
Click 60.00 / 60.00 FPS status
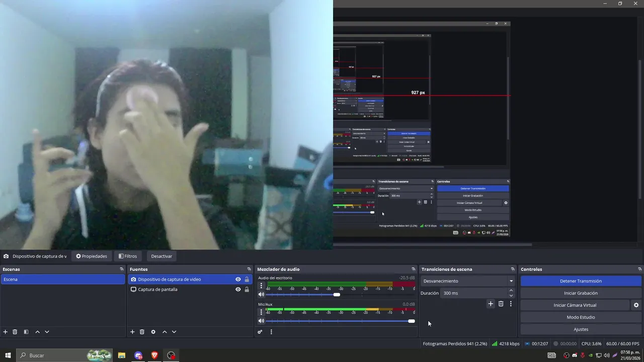point(623,344)
